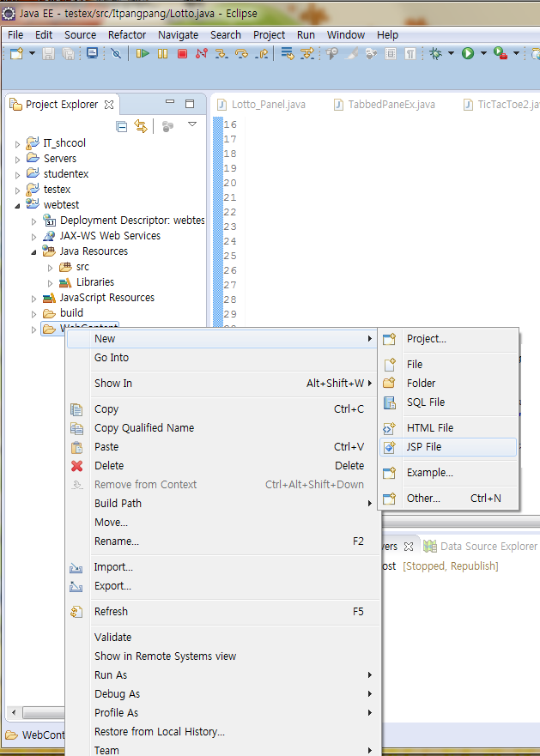Click Project Explorer horizontal scrollbar left arrow

14,712
